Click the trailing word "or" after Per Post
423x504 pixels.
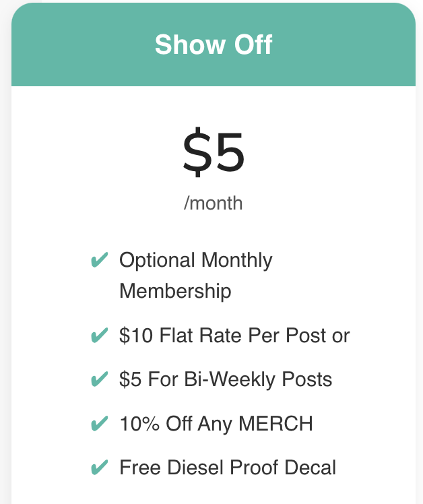pos(340,335)
